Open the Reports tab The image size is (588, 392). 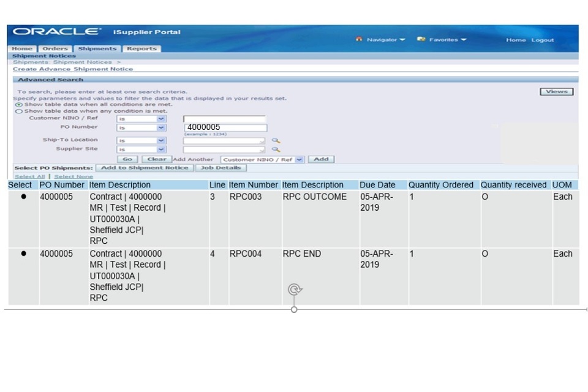(x=141, y=49)
